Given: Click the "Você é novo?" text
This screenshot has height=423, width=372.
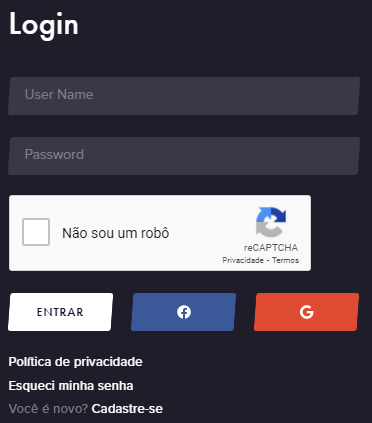Looking at the screenshot, I should 48,409.
